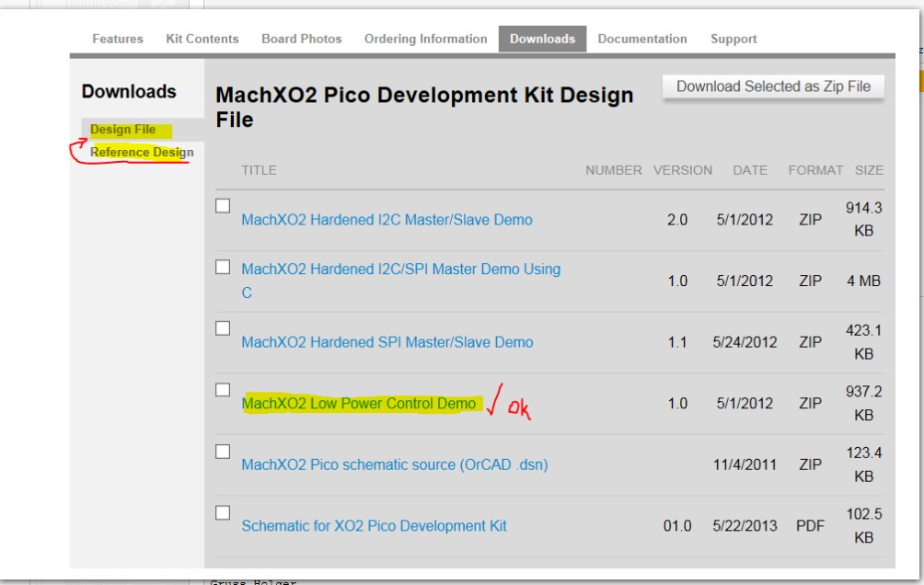The width and height of the screenshot is (924, 585).
Task: Open MachXO2 Hardened I2C Master/Slave Demo link
Action: click(387, 220)
